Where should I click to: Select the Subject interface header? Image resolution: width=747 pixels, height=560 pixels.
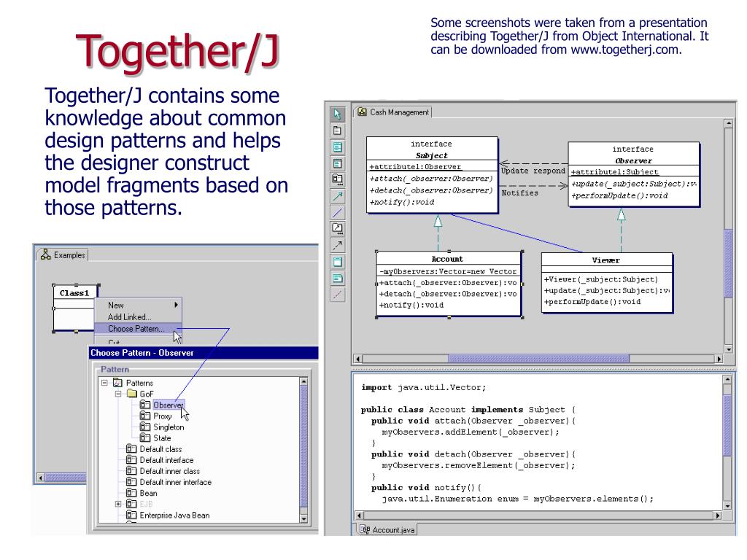(x=432, y=149)
